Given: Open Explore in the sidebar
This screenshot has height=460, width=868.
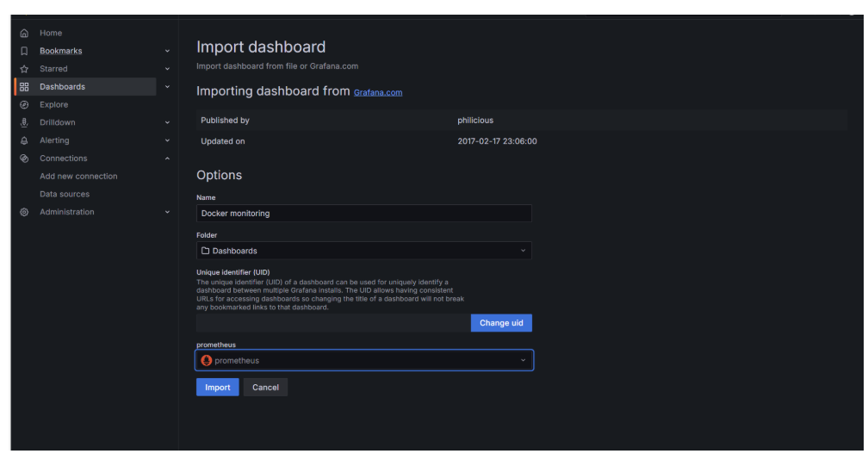Looking at the screenshot, I should click(x=53, y=104).
